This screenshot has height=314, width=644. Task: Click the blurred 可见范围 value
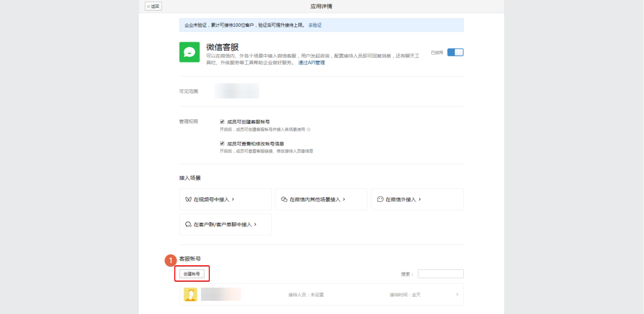(237, 91)
